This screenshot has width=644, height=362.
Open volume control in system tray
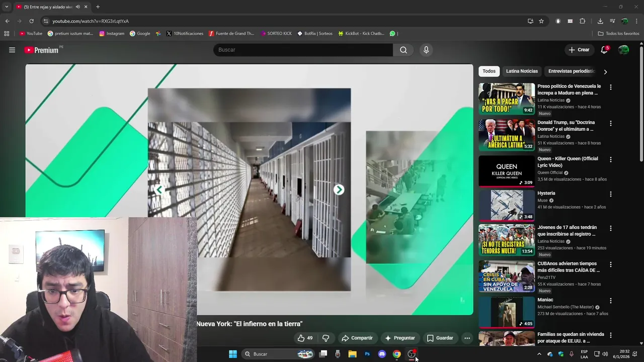pyautogui.click(x=605, y=354)
